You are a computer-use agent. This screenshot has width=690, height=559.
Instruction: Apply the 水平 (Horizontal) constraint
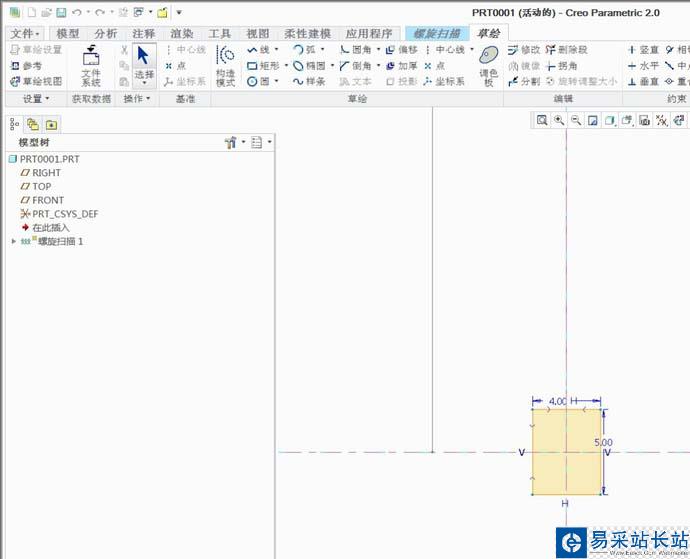[643, 66]
